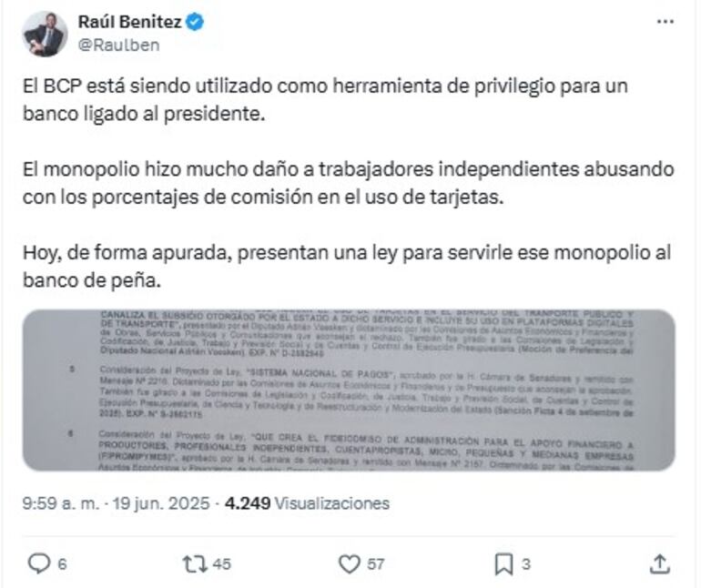Viewport: 701px width, 588px height.
Task: Open the share icon for the tweet
Action: coord(660,564)
